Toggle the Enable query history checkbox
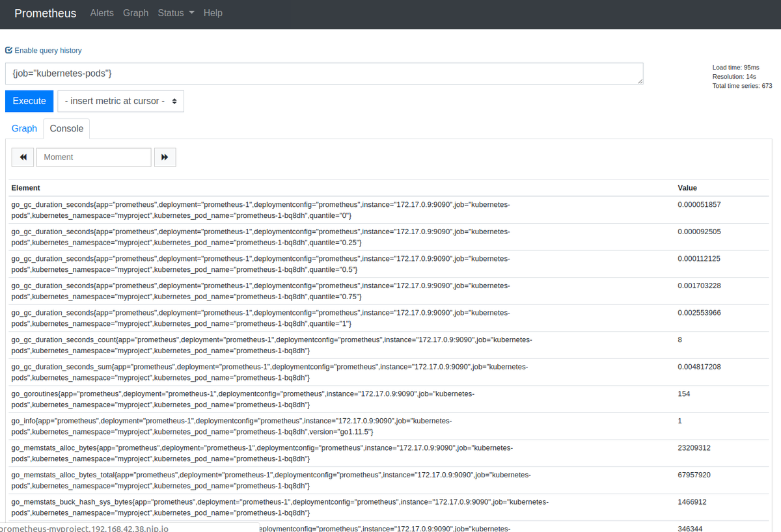 click(x=8, y=50)
